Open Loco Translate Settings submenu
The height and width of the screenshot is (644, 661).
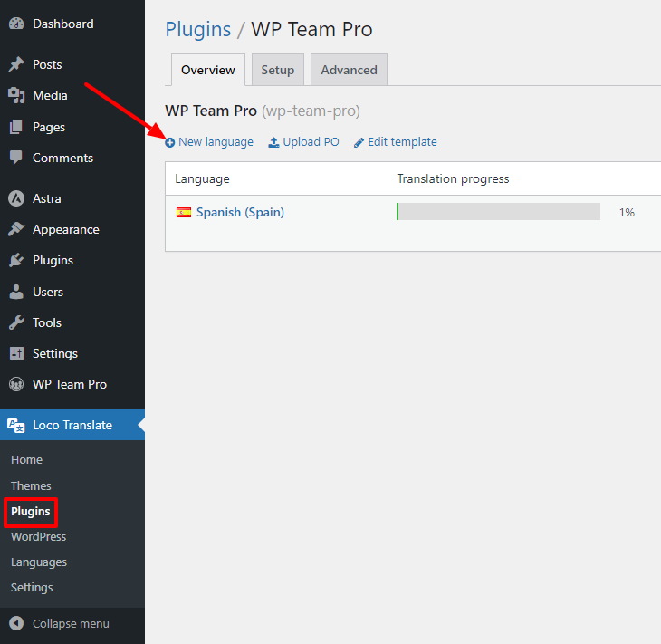(x=32, y=588)
